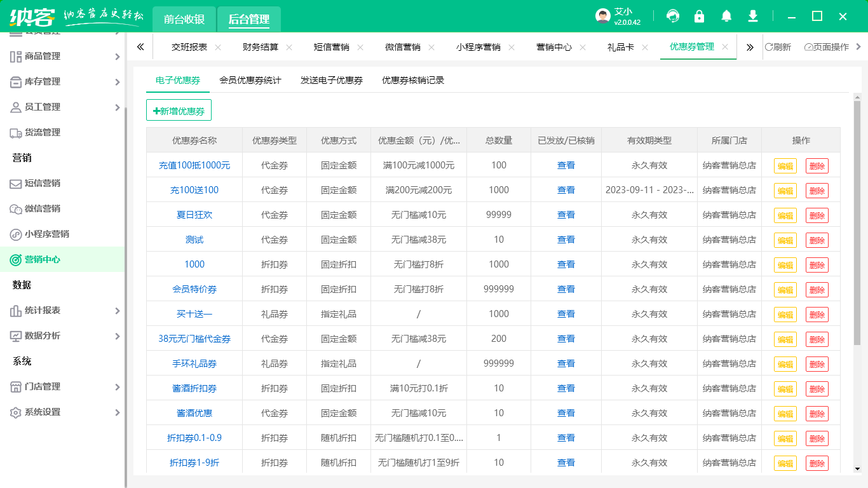Click the 小程序营销 icon
868x488 pixels.
[x=16, y=234]
